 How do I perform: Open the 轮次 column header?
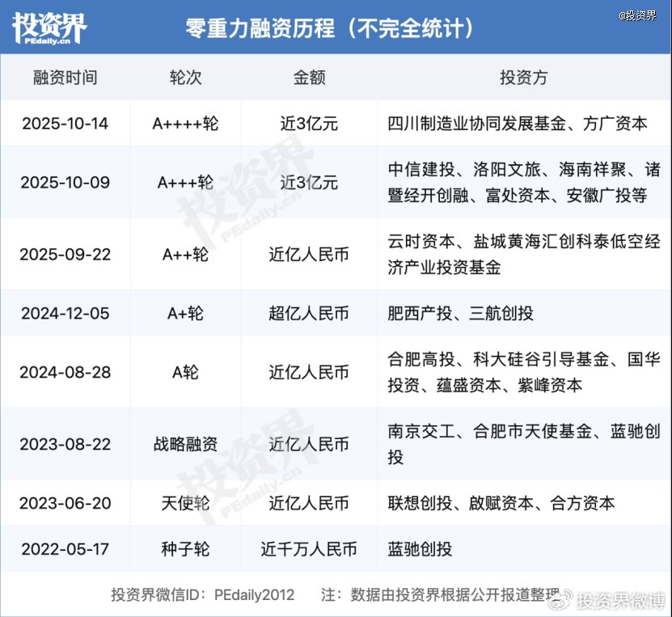[x=185, y=78]
